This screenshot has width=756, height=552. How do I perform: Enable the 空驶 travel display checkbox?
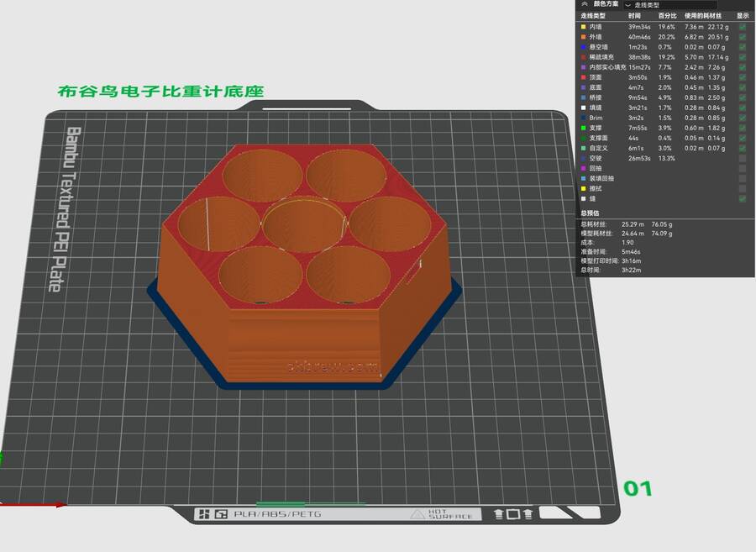742,158
